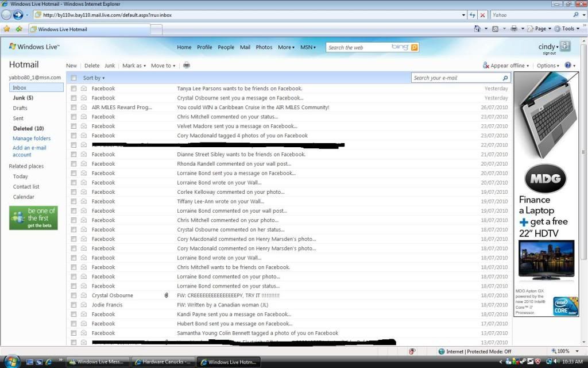Click the Windows Live logo
This screenshot has width=588, height=368.
point(34,47)
